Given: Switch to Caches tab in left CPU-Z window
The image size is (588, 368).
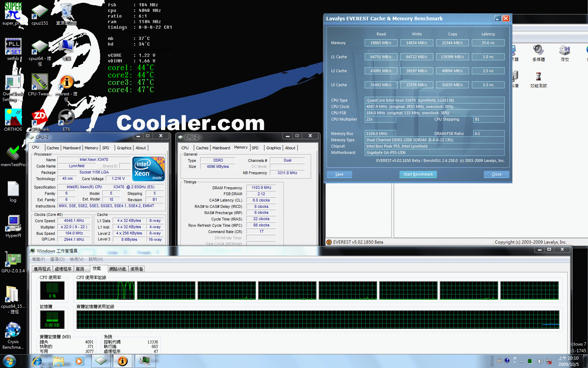Looking at the screenshot, I should click(x=53, y=148).
